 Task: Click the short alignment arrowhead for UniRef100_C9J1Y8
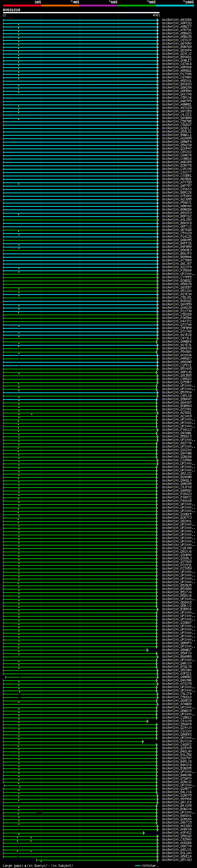[x=147, y=721]
